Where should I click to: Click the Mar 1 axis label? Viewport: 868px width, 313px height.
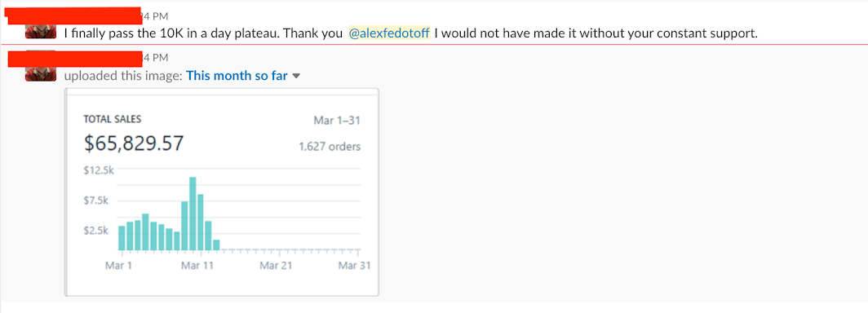[118, 266]
